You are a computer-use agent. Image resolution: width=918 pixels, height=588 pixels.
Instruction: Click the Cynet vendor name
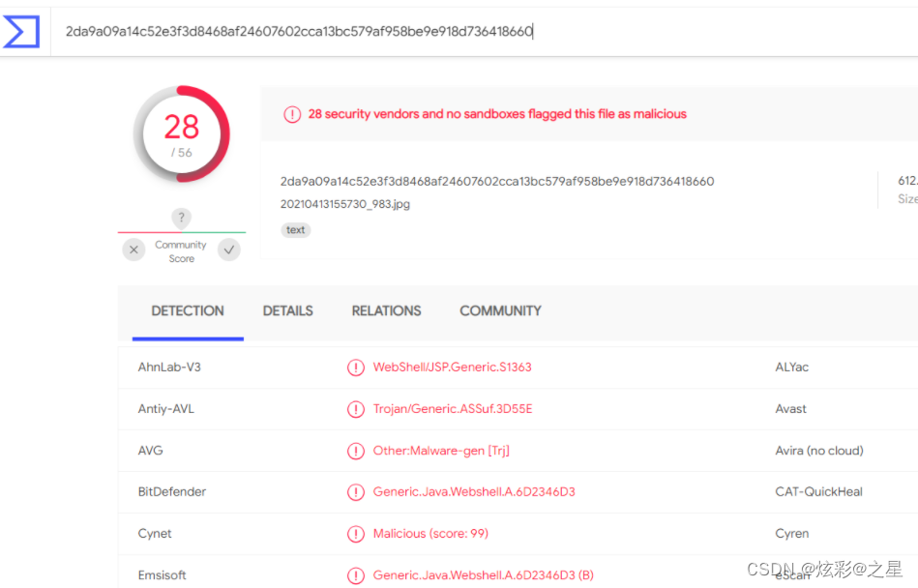click(x=155, y=534)
